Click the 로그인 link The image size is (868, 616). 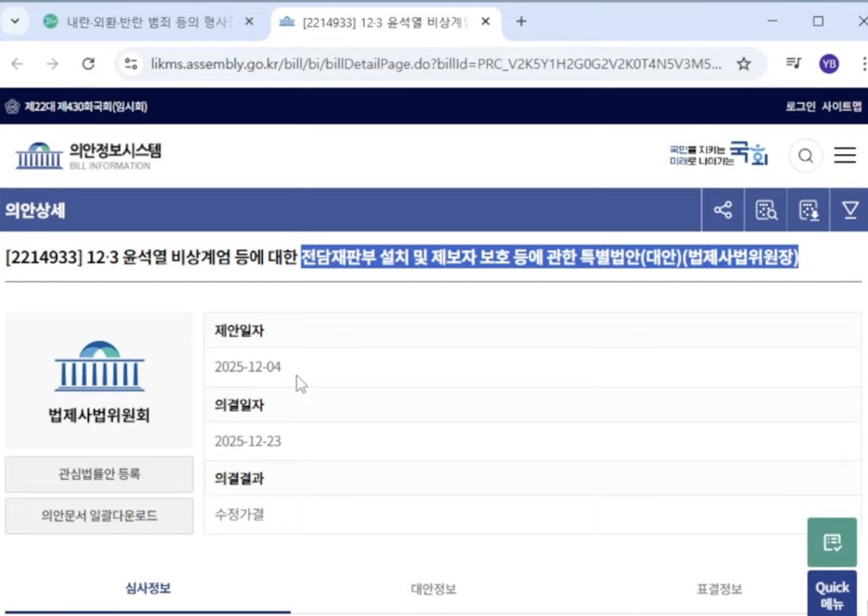pos(800,107)
